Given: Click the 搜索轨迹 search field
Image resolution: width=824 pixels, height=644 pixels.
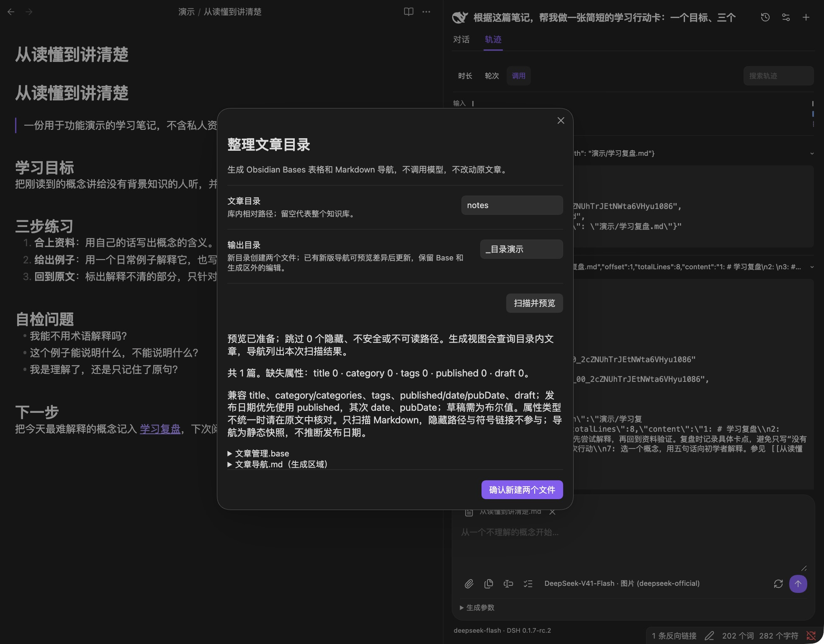Looking at the screenshot, I should pyautogui.click(x=779, y=76).
